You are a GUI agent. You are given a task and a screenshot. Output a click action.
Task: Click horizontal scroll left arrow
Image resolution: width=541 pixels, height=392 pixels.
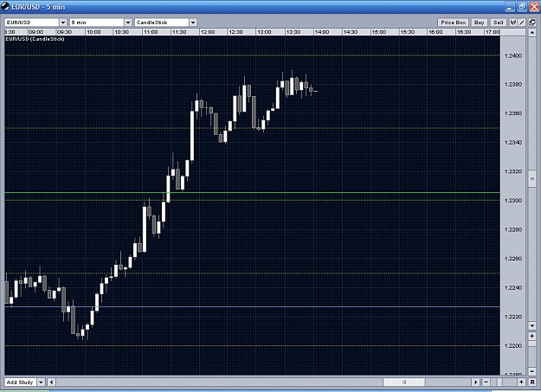coord(51,382)
